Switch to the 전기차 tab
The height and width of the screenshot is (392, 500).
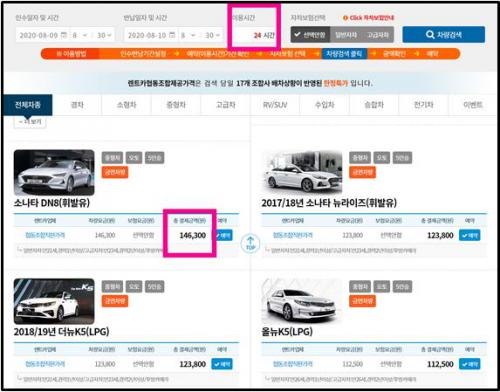pyautogui.click(x=424, y=105)
